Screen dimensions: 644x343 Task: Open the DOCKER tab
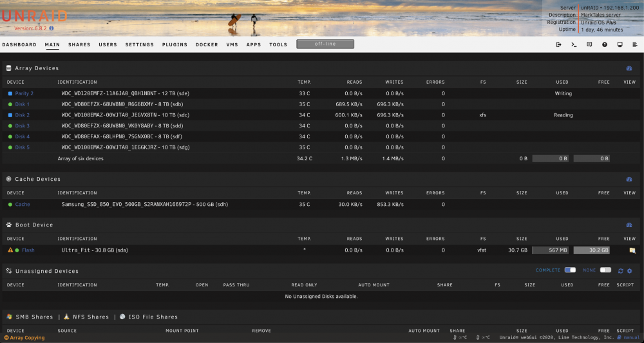(207, 44)
